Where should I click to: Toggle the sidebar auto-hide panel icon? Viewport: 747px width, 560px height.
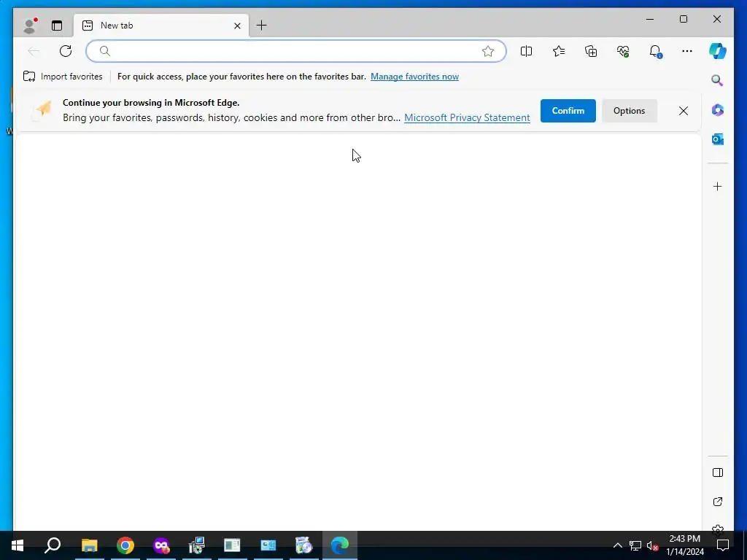[x=718, y=472]
